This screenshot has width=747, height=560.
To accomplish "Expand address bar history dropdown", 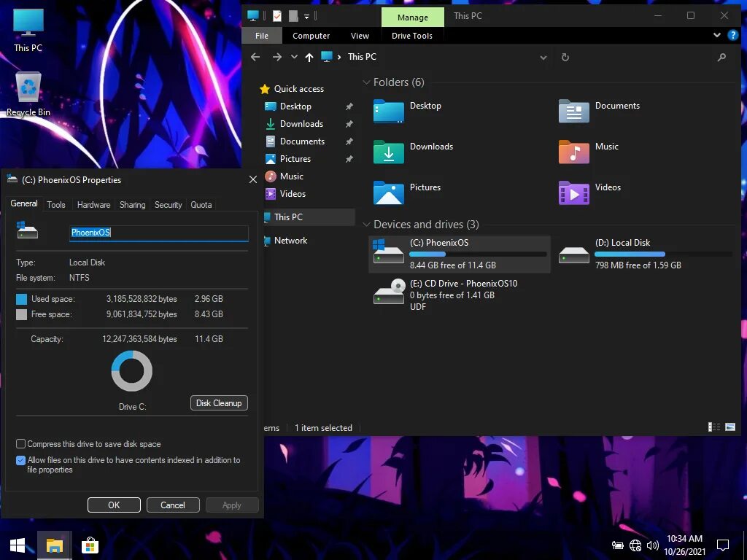I will [543, 58].
